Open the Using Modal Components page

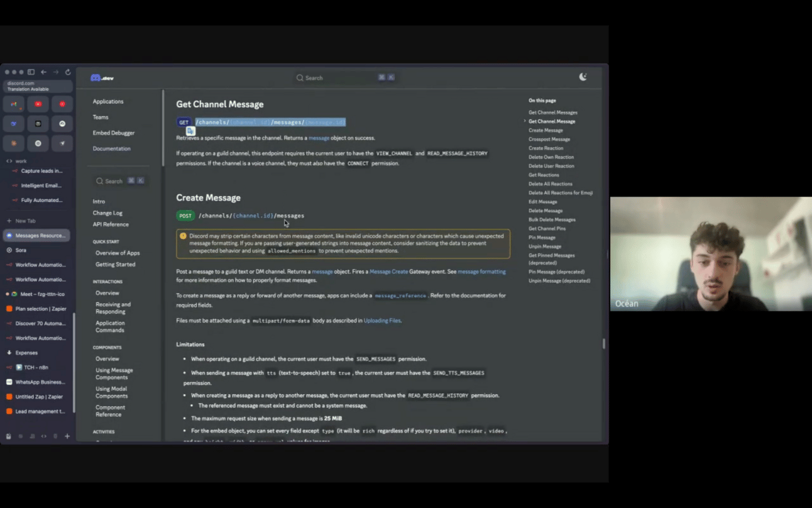(x=111, y=392)
